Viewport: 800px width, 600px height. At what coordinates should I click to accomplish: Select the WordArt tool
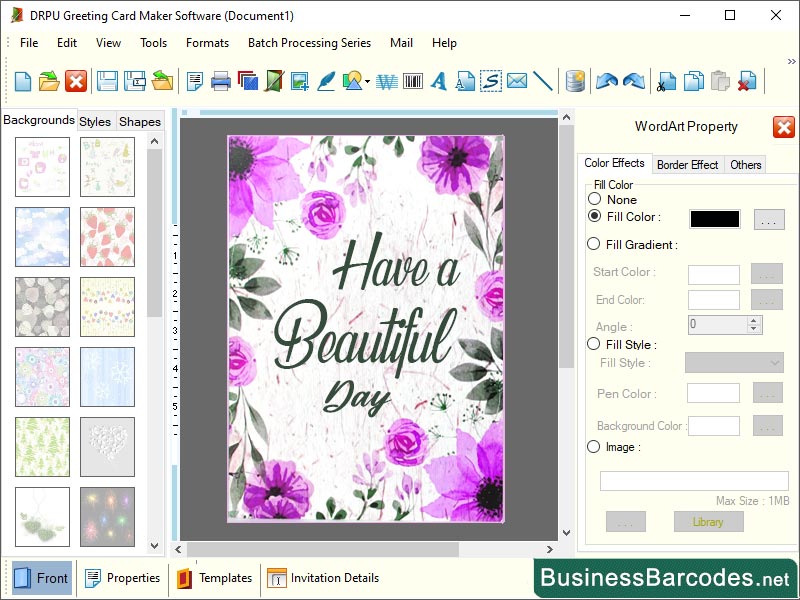386,81
